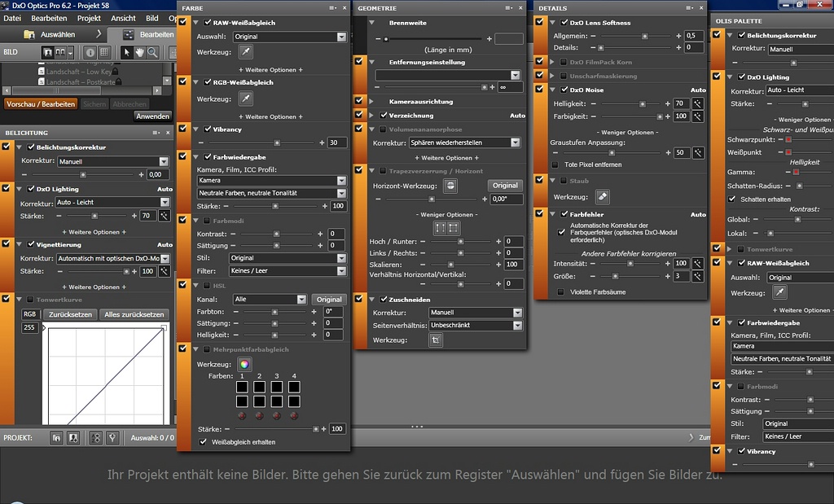The width and height of the screenshot is (834, 504).
Task: Select Zuschneiden crop tool icon
Action: click(436, 340)
